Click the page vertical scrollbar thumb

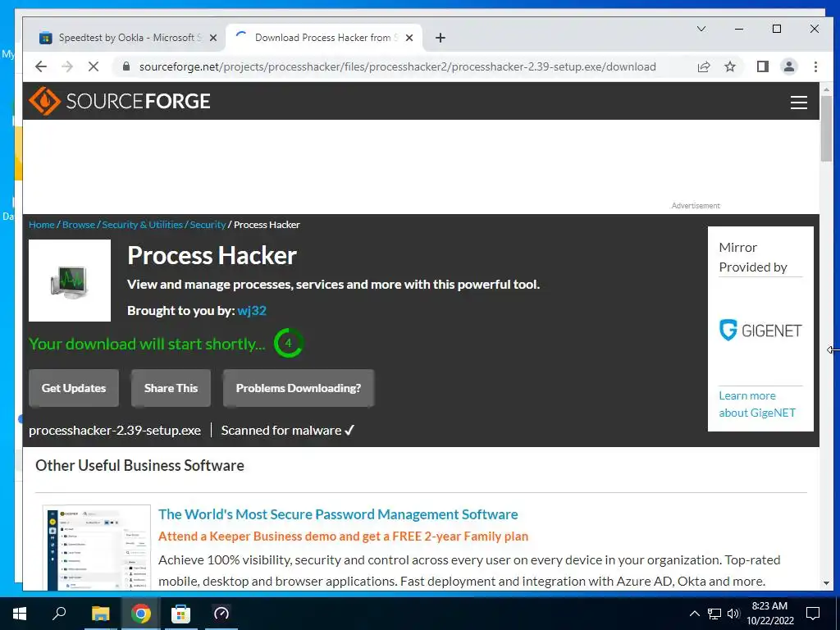826,129
